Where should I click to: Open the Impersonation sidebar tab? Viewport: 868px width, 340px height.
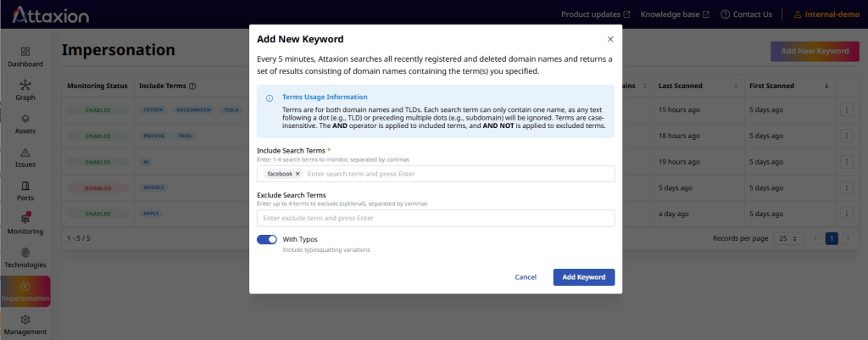point(25,291)
